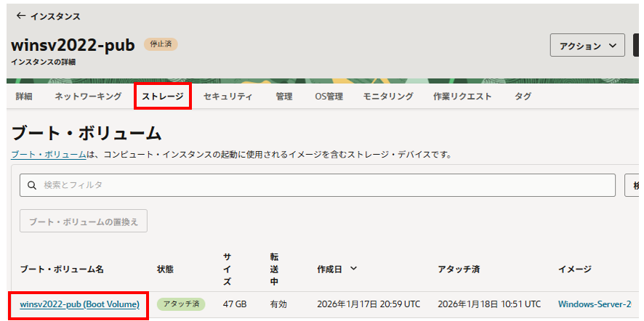The width and height of the screenshot is (644, 321).
Task: Select the ストレージ tab
Action: [163, 96]
